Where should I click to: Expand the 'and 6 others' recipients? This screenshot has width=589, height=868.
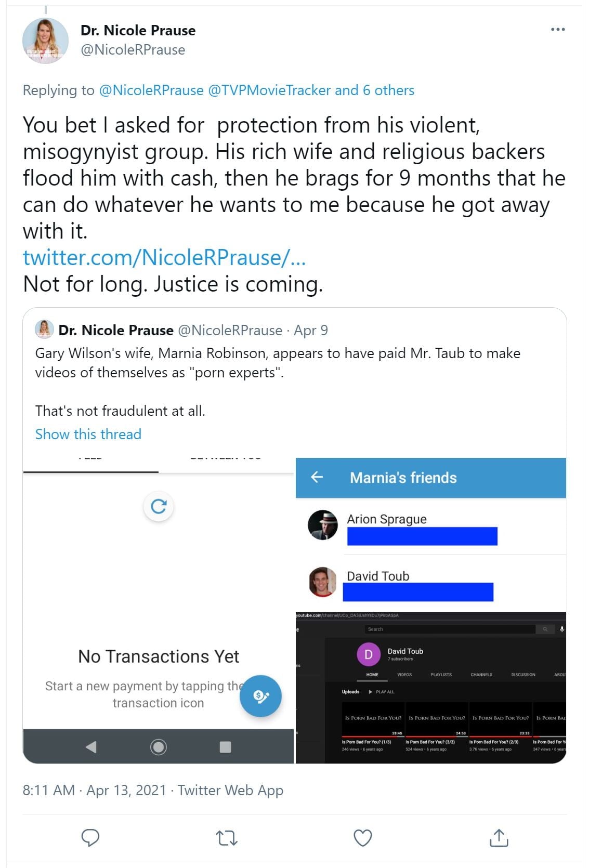374,90
